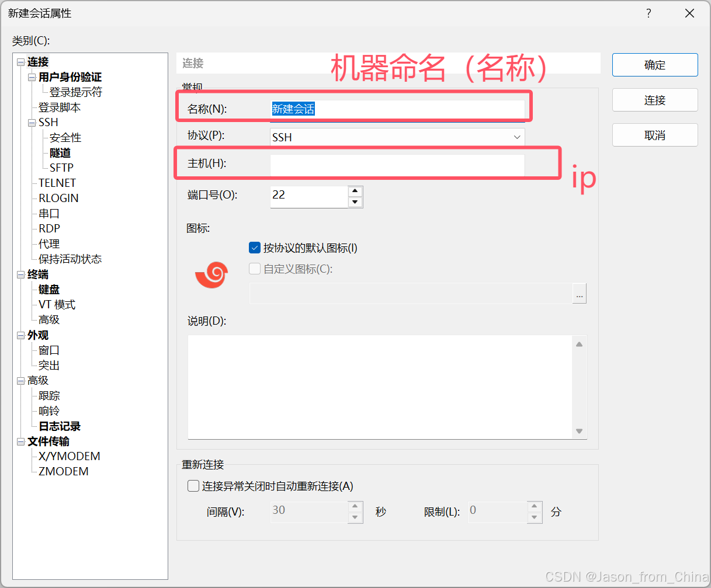Click the 端口号 field showing 22

pos(309,197)
